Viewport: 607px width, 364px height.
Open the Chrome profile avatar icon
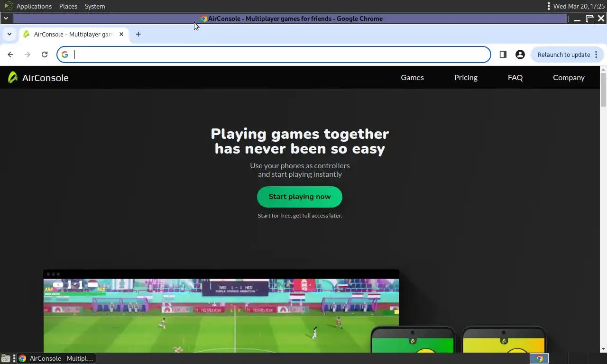click(x=520, y=55)
